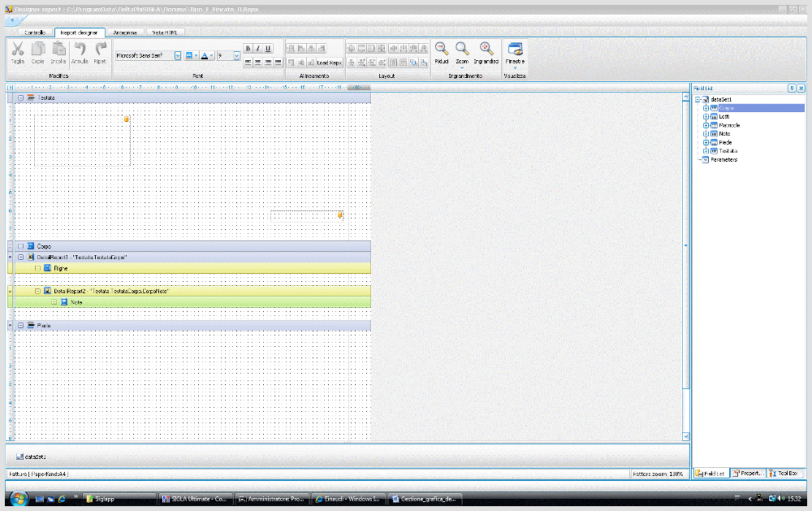Open the Gestione_grafica_de taskbar item
This screenshot has width=812, height=511.
click(x=425, y=499)
